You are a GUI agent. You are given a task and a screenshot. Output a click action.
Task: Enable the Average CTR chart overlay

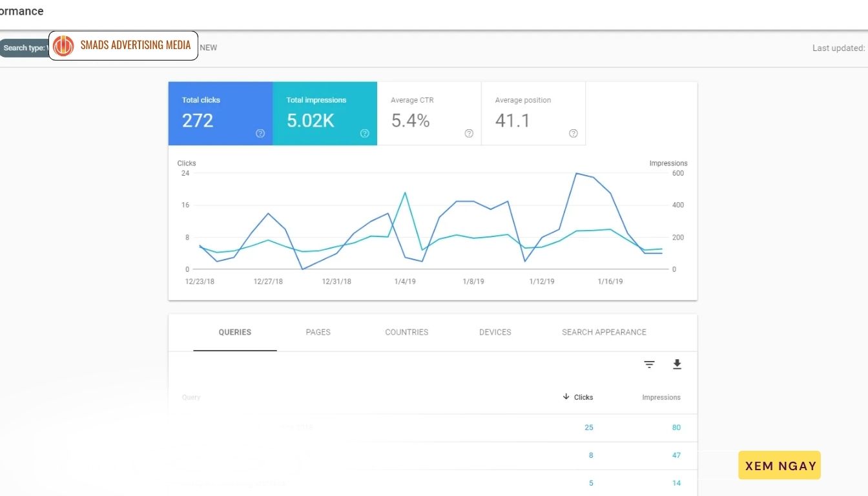coord(429,113)
